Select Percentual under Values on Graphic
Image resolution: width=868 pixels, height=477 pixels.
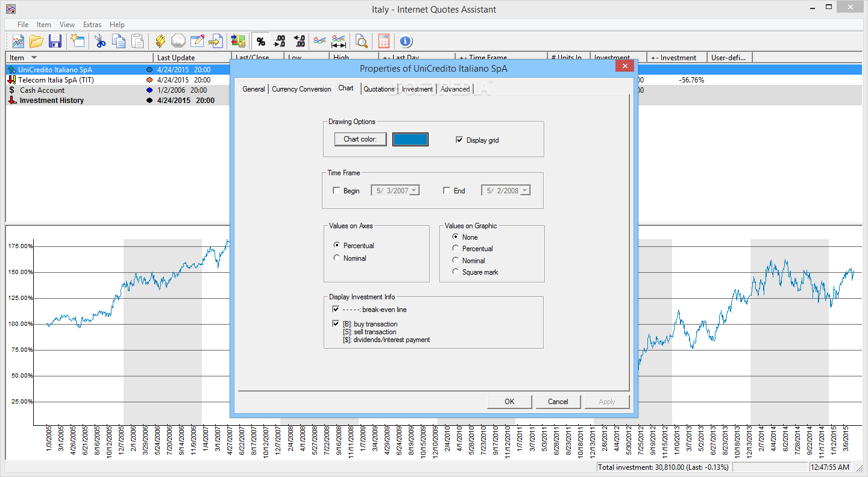coord(455,248)
